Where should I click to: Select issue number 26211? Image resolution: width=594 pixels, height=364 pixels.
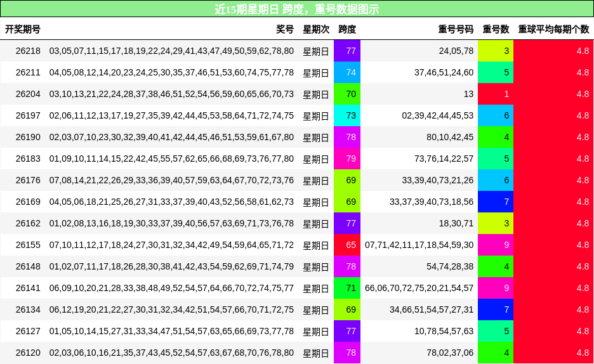[28, 73]
